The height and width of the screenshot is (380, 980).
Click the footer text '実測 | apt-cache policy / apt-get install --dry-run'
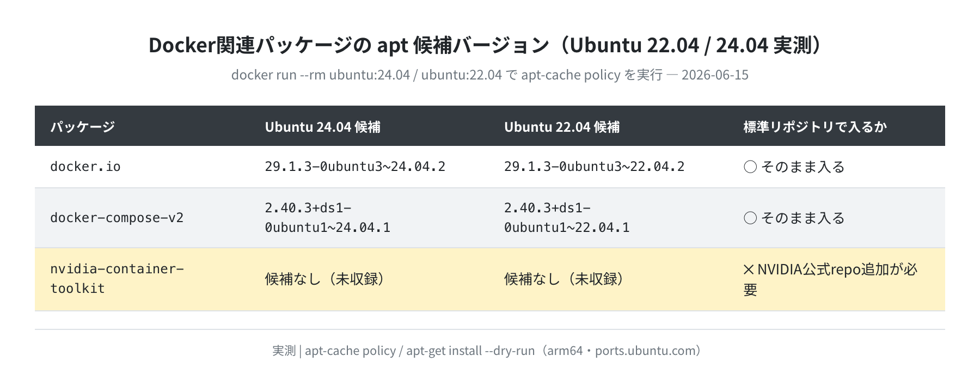[x=403, y=351]
